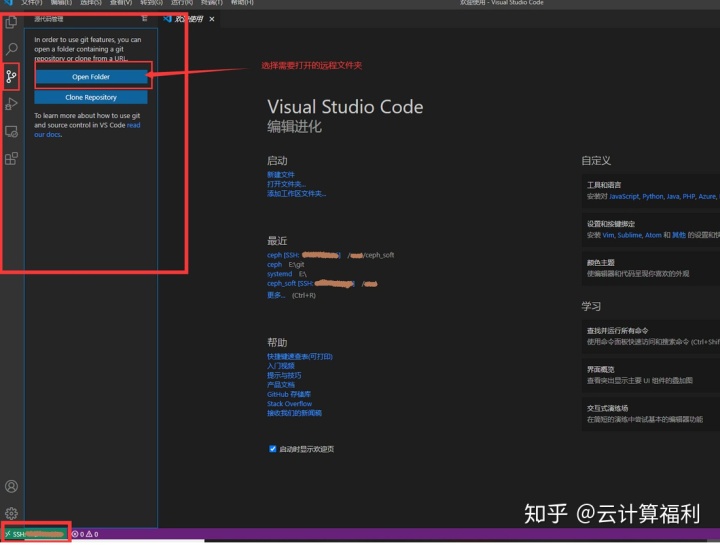Open the Manage gear icon
The width and height of the screenshot is (720, 545).
[11, 513]
